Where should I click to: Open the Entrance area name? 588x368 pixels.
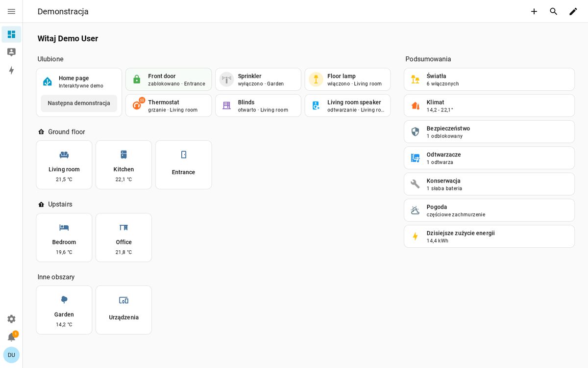(x=184, y=172)
